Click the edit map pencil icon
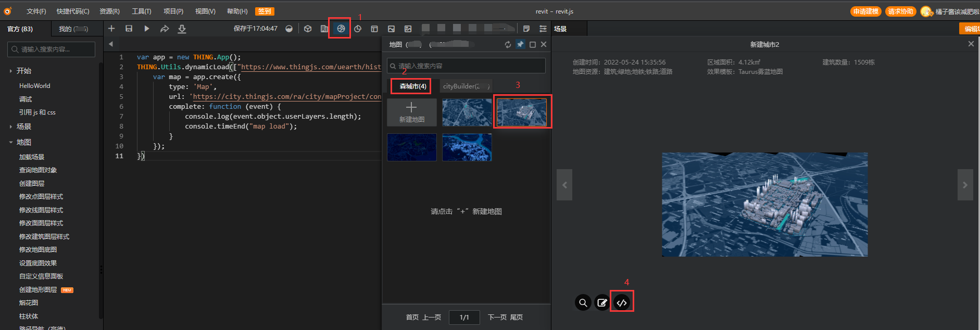This screenshot has height=330, width=980. pos(602,302)
